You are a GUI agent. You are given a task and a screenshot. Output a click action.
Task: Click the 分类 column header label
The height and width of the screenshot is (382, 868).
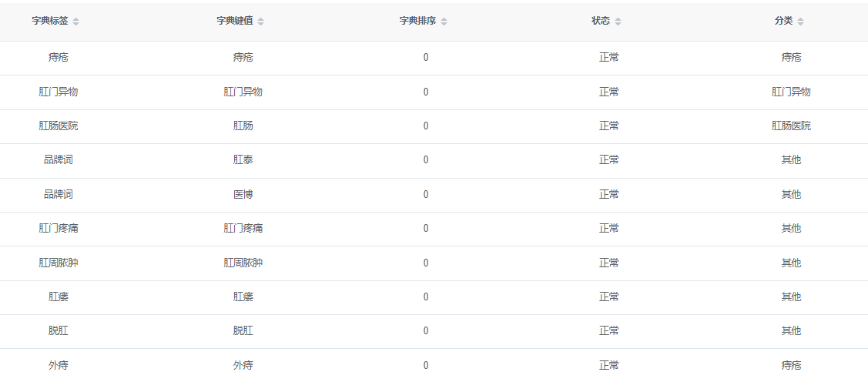pyautogui.click(x=783, y=21)
